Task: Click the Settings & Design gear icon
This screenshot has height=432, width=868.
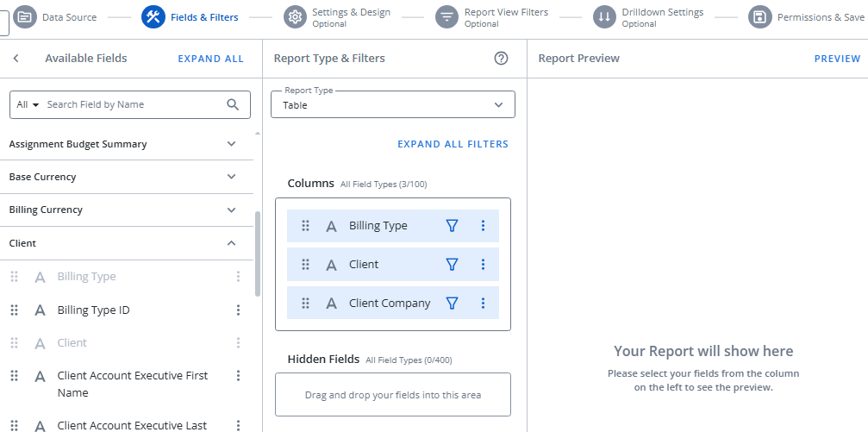Action: [296, 17]
